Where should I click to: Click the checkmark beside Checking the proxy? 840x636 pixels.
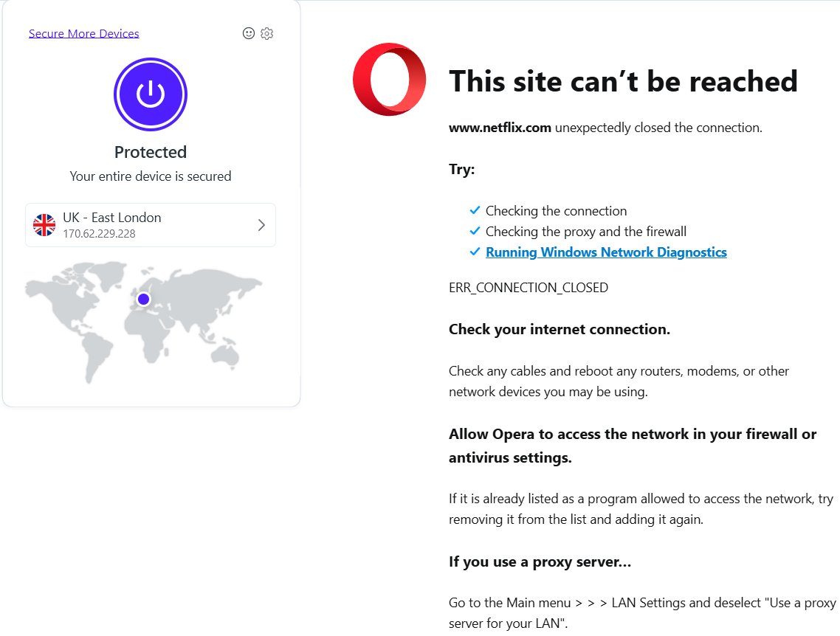(475, 230)
